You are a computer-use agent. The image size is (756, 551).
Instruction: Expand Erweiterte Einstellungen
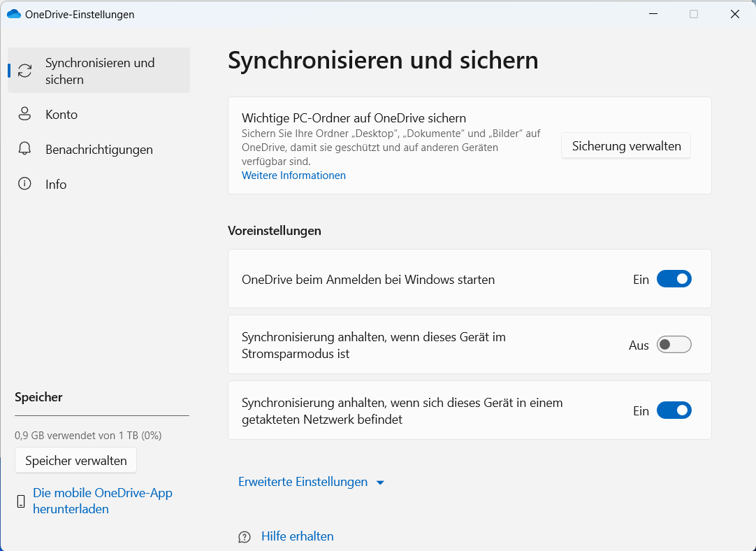[x=303, y=482]
